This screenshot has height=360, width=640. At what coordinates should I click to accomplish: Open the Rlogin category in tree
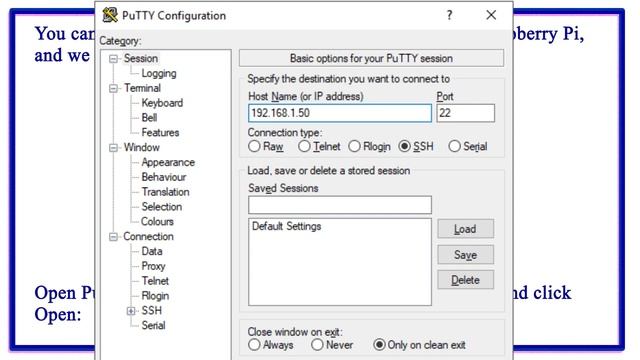(x=155, y=296)
